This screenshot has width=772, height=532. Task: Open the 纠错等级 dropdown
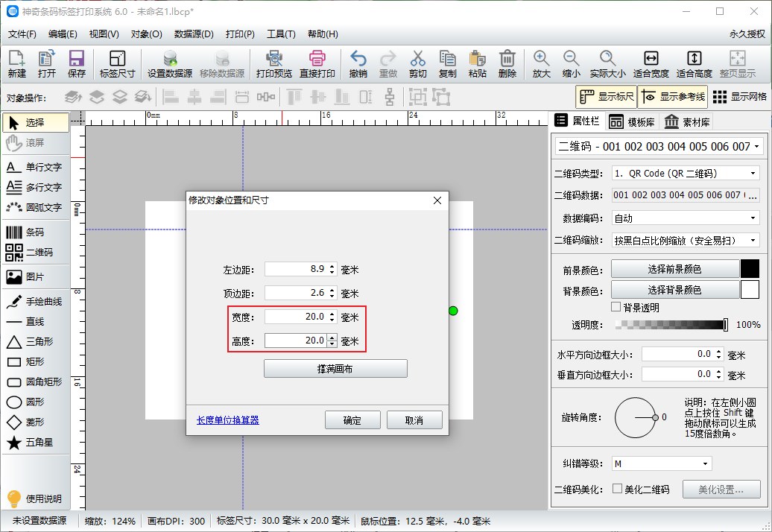pyautogui.click(x=662, y=463)
